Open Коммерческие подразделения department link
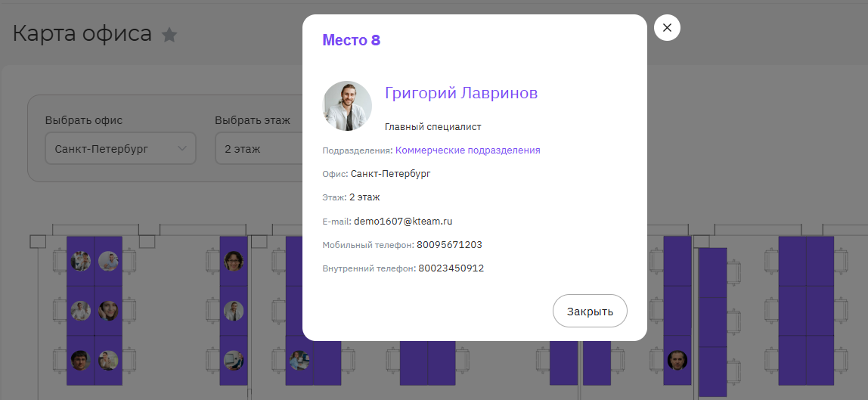Screen dimensions: 868x400 point(468,150)
